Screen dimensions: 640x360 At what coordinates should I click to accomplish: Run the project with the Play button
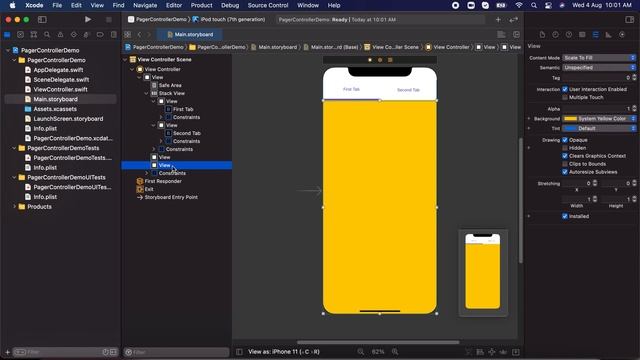click(x=88, y=20)
